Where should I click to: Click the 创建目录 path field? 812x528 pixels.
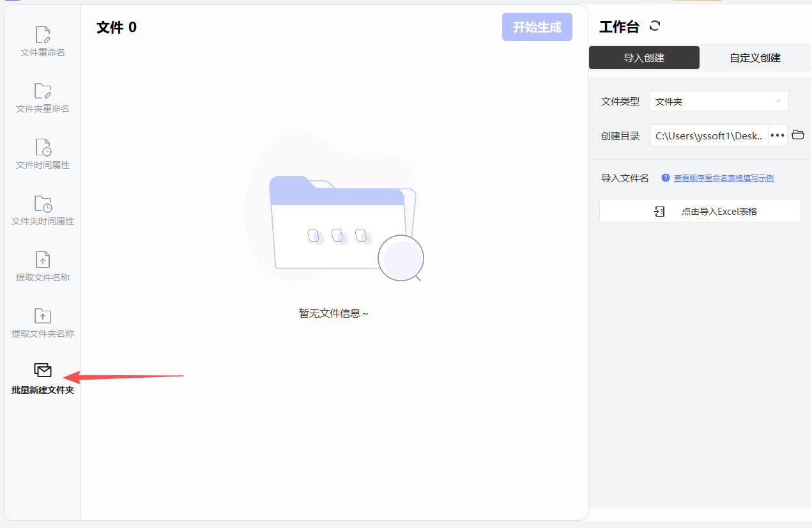pos(709,136)
